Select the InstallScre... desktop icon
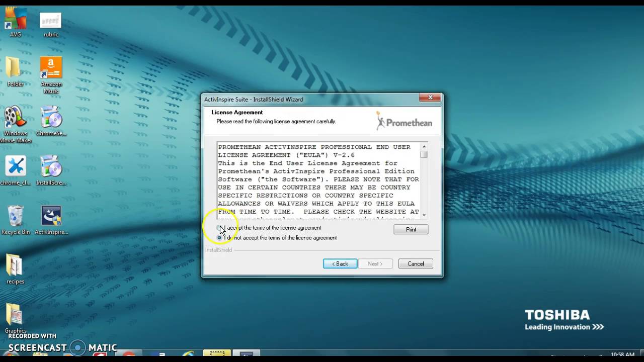Screen dimensions: 644x362 51,170
